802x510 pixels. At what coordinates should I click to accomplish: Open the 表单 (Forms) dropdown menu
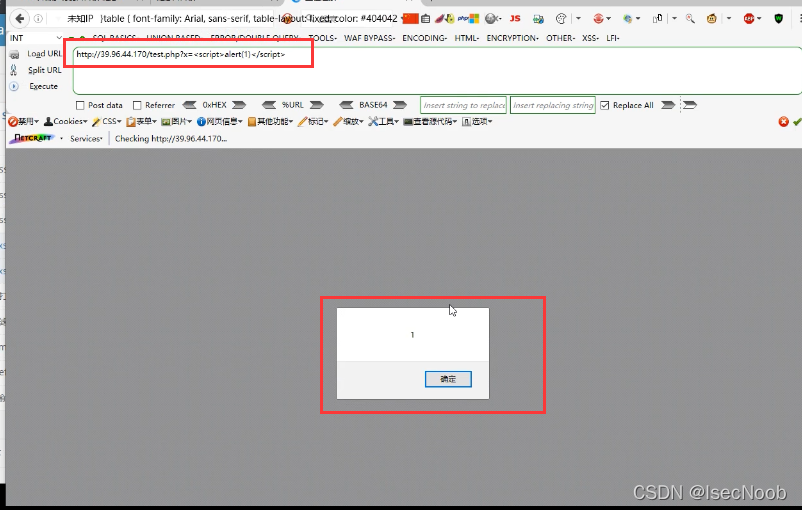tap(142, 122)
